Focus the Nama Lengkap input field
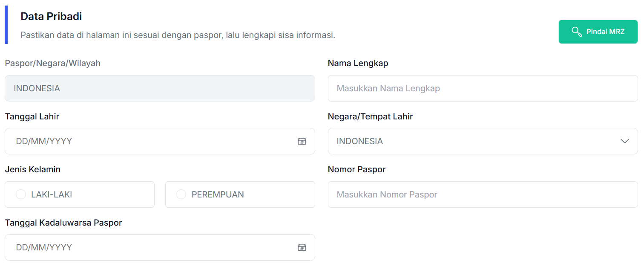 [483, 88]
